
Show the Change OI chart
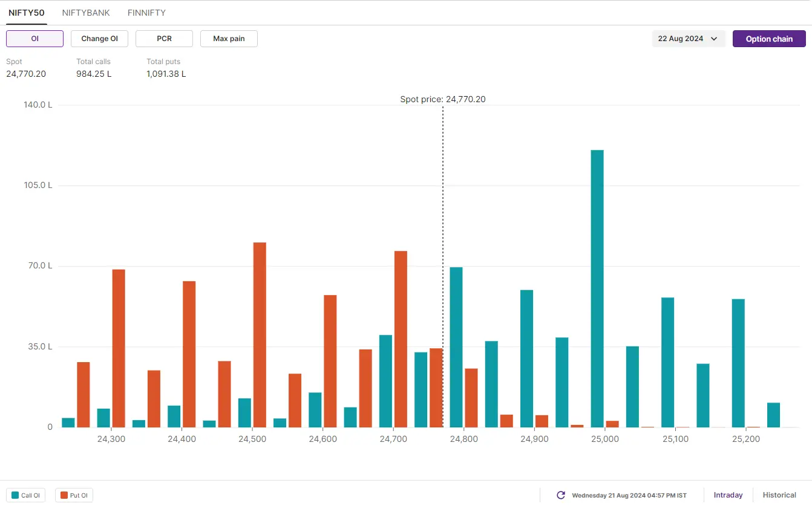(x=99, y=39)
